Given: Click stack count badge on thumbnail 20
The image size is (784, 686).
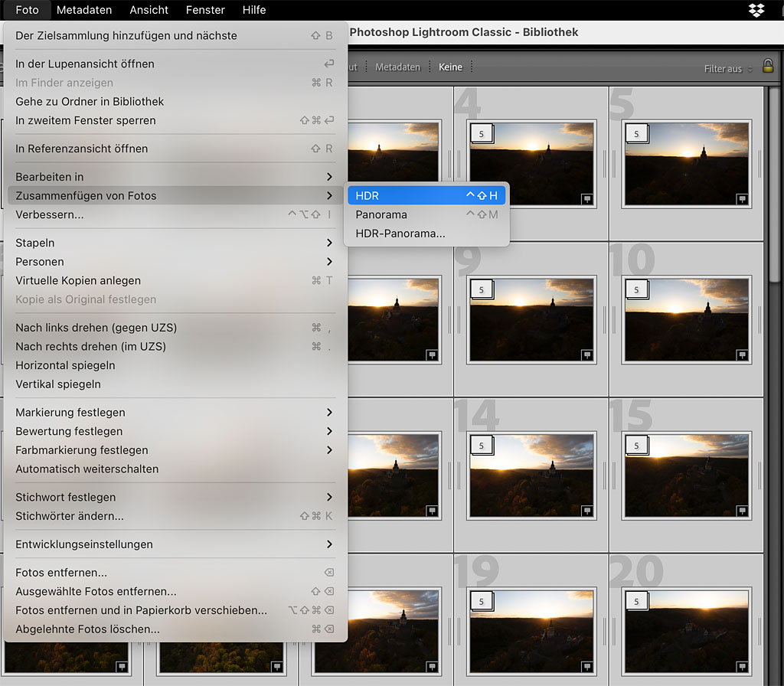Looking at the screenshot, I should (x=636, y=602).
